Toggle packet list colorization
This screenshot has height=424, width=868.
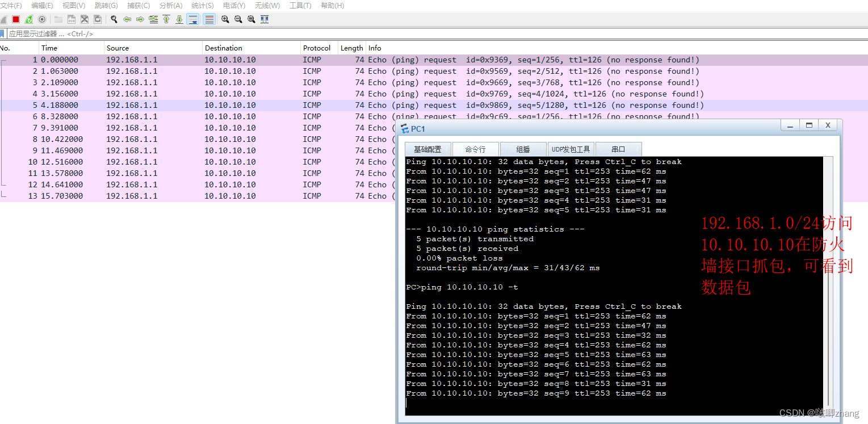209,19
